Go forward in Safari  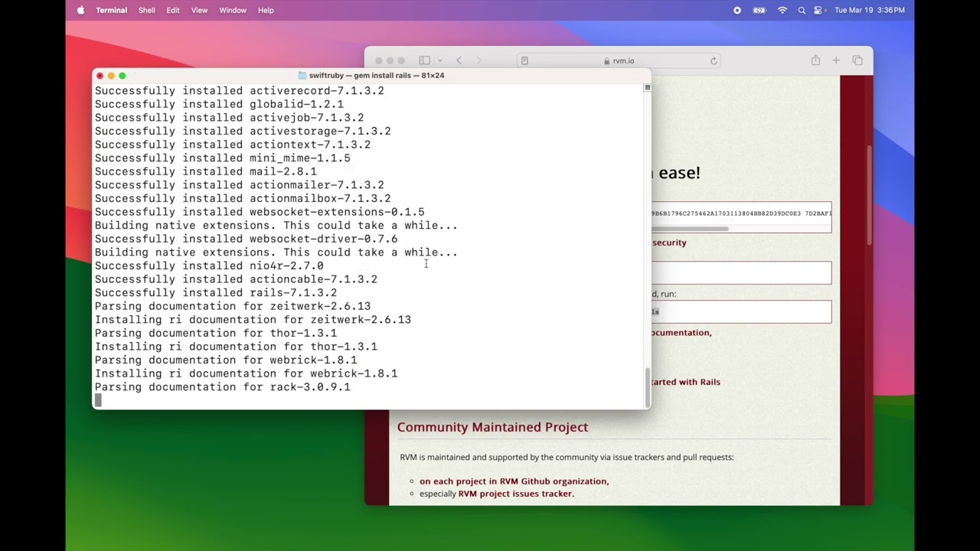coord(479,60)
